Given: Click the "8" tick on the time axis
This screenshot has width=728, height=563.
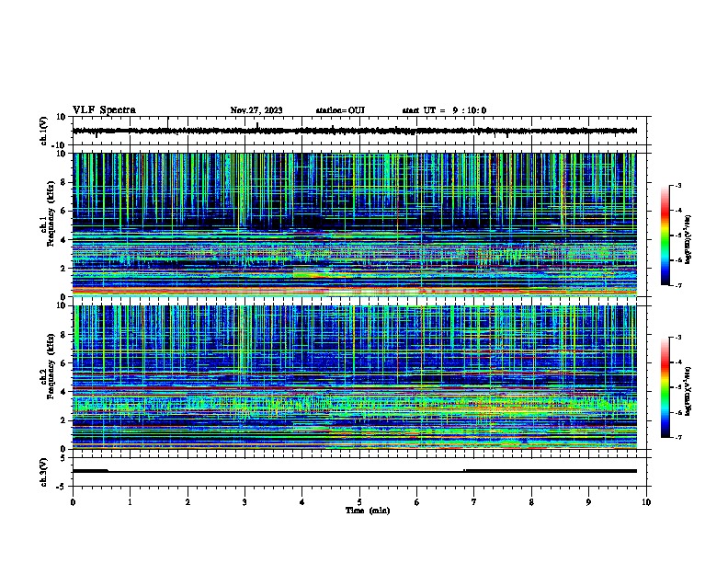Looking at the screenshot, I should tap(531, 502).
